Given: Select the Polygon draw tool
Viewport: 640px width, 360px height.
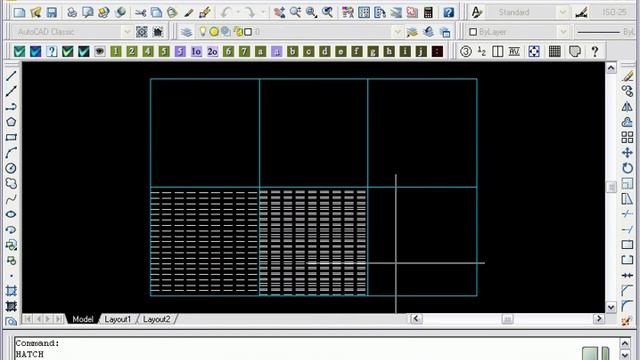Looking at the screenshot, I should pos(11,122).
